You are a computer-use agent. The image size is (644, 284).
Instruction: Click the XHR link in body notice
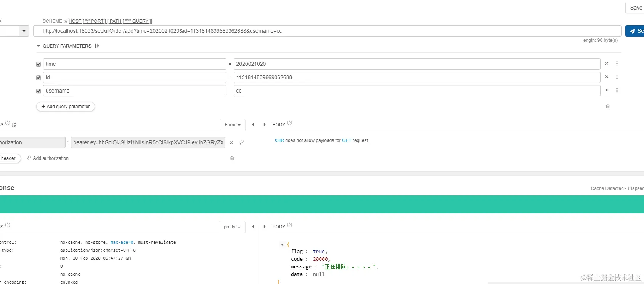(279, 140)
